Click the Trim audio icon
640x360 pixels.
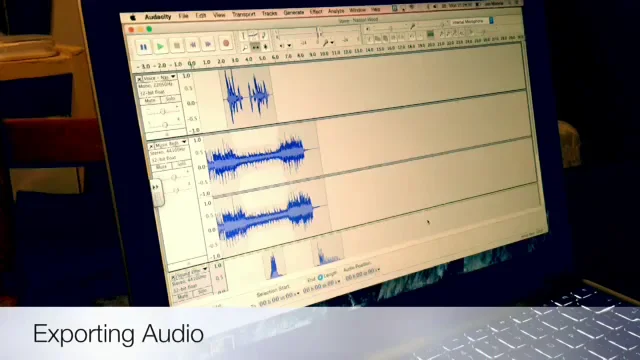click(x=393, y=38)
